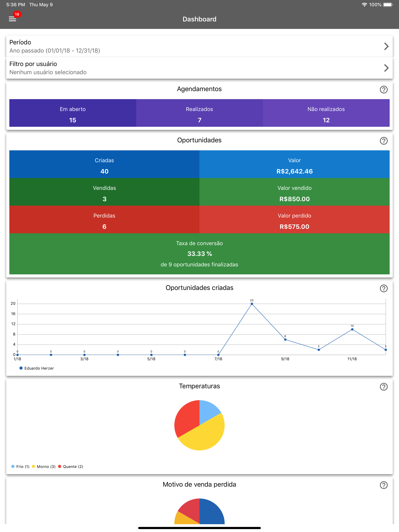Open the Taxa de conversão panel
The height and width of the screenshot is (532, 399).
pos(199,254)
